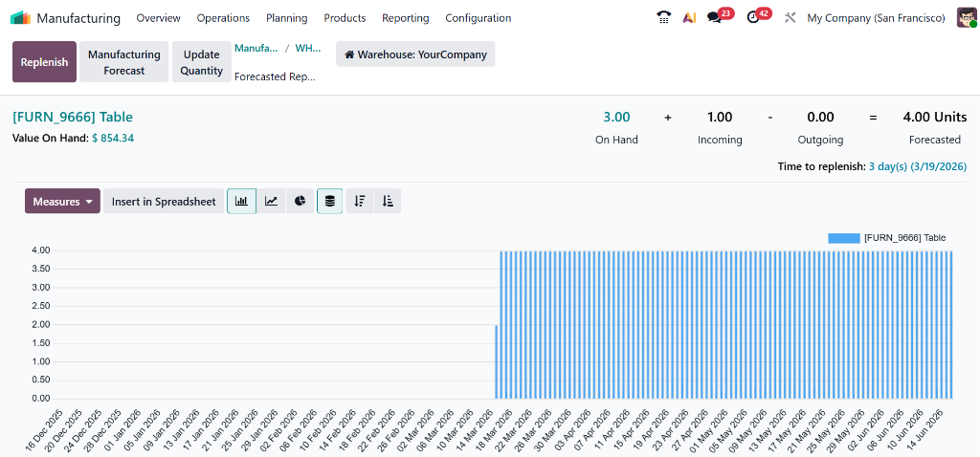Image resolution: width=980 pixels, height=457 pixels.
Task: Open the Reporting menu
Action: [x=405, y=18]
